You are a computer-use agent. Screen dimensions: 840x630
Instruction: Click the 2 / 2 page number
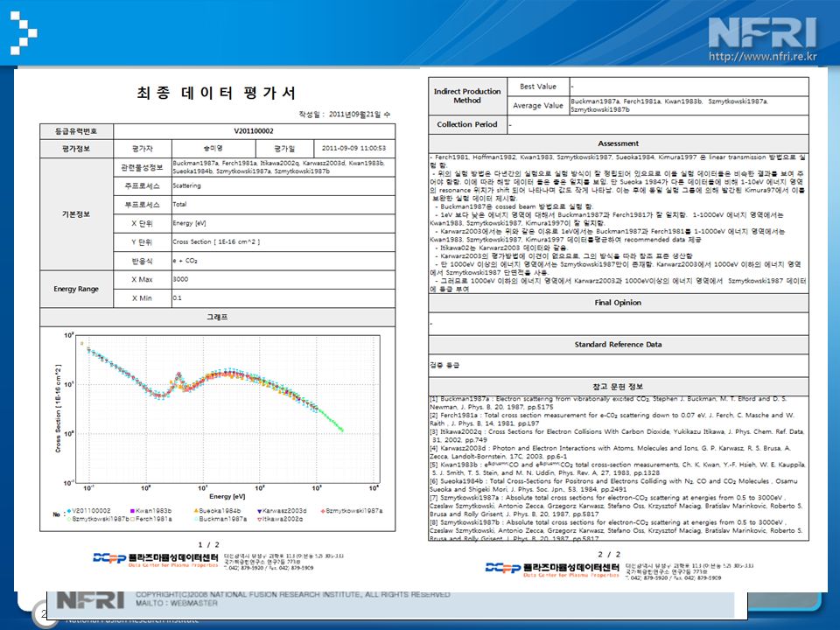[609, 555]
